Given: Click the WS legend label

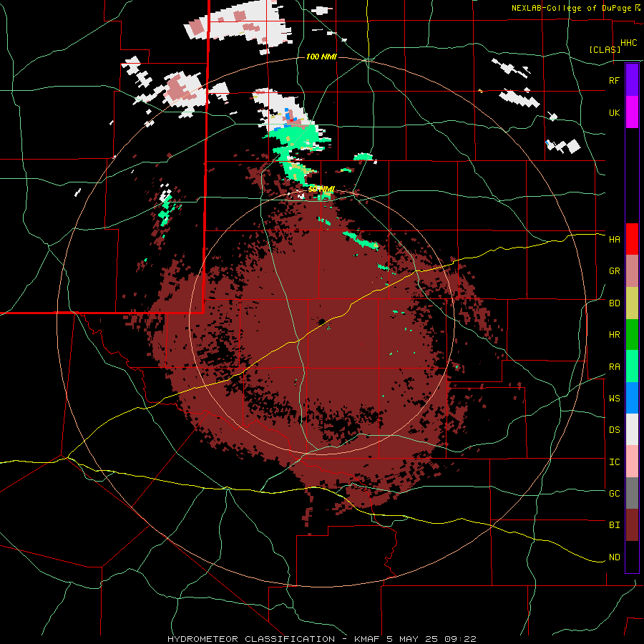Looking at the screenshot, I should coord(614,399).
